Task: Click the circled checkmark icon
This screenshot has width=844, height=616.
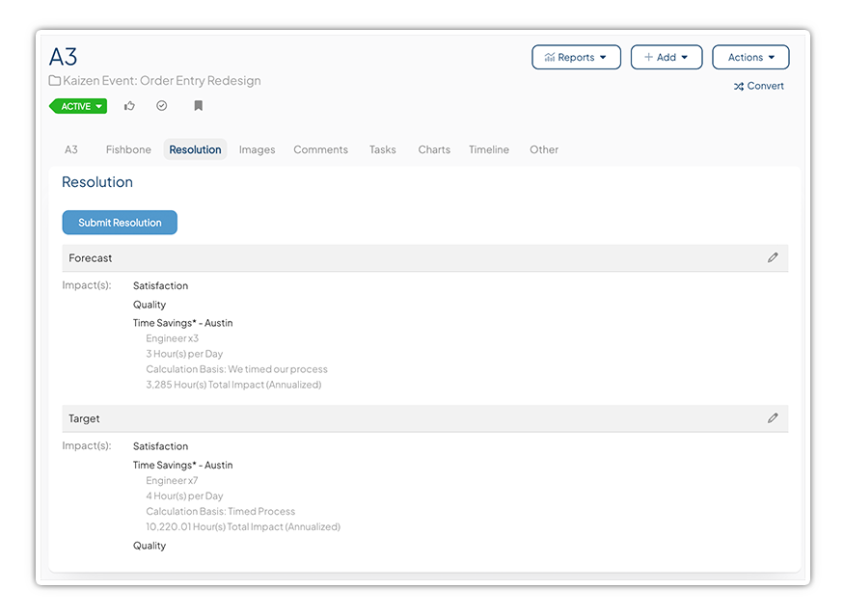Action: (162, 106)
